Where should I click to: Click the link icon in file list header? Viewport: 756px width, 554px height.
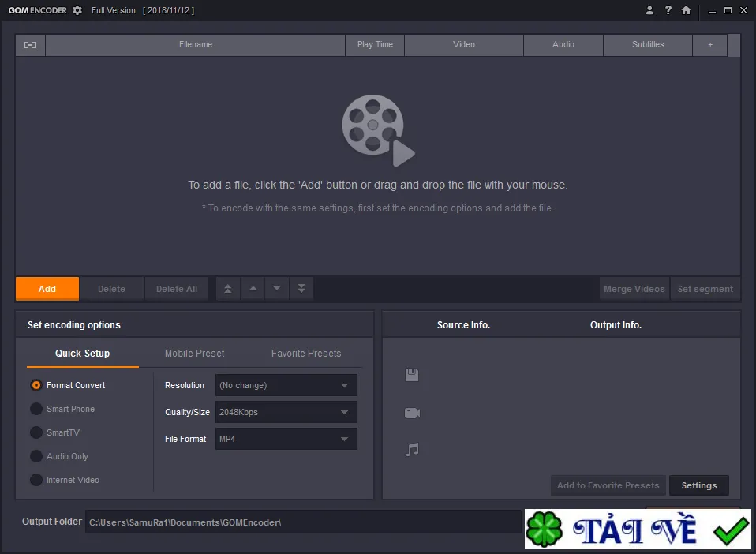30,45
